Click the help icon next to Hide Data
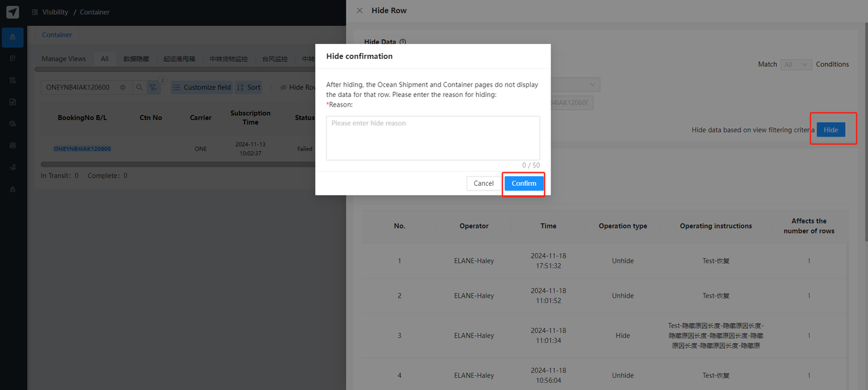The height and width of the screenshot is (390, 868). pyautogui.click(x=403, y=42)
